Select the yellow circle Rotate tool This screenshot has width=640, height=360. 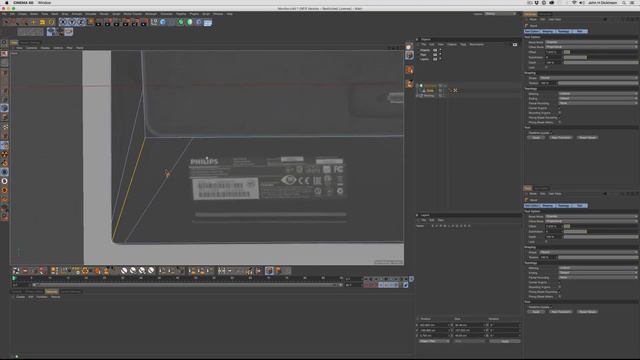(x=51, y=22)
